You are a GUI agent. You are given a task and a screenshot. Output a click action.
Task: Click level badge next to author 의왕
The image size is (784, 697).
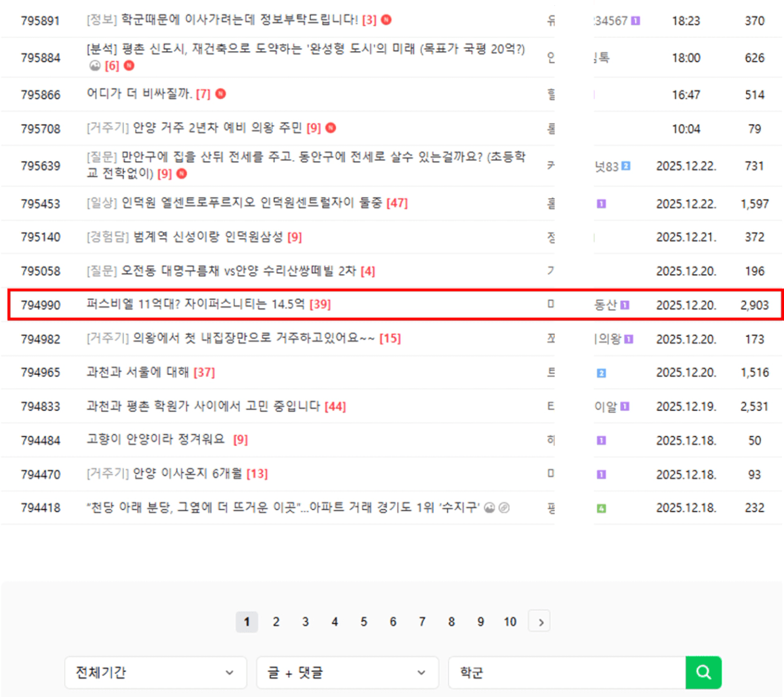[629, 339]
